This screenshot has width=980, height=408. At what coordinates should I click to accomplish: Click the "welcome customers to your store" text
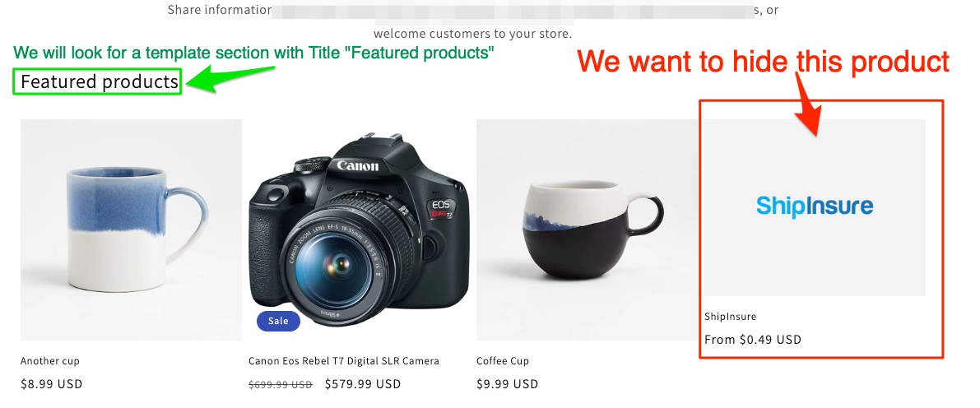tap(473, 33)
